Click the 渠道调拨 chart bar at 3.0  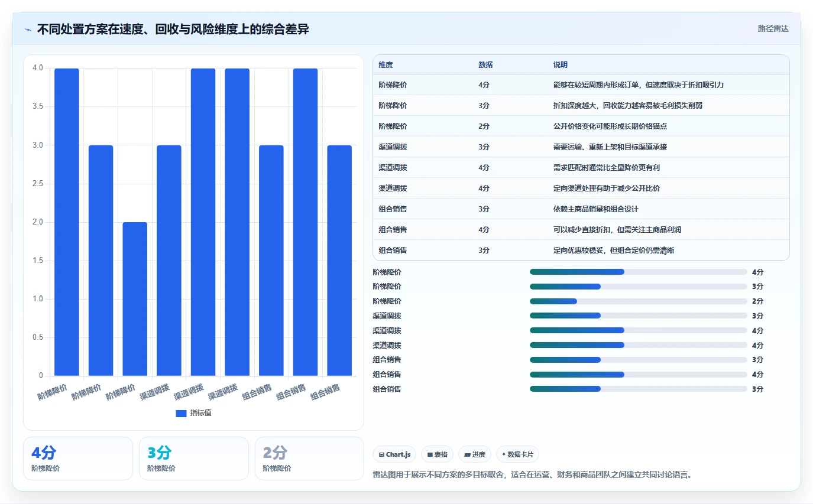(169, 261)
